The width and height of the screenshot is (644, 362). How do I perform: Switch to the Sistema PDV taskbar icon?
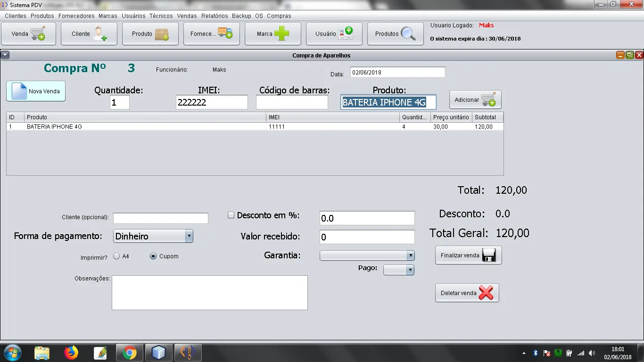(x=188, y=353)
